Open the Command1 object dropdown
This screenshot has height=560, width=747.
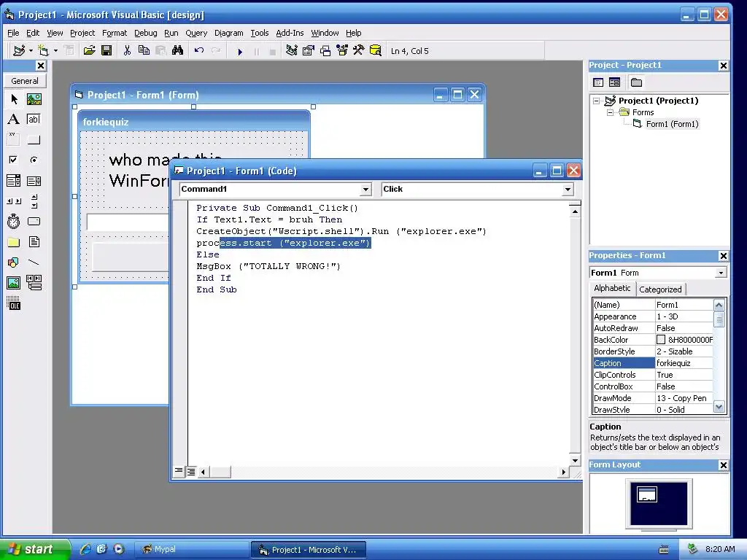click(365, 190)
